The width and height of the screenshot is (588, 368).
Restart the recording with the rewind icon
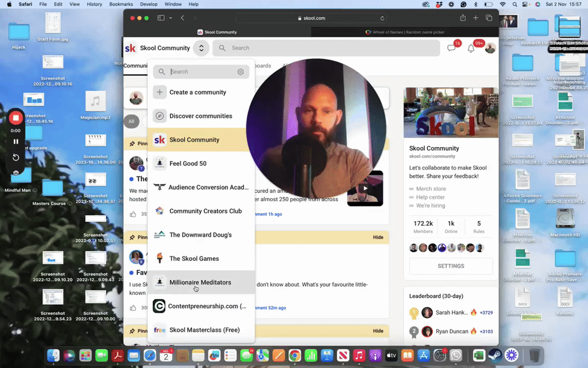[16, 158]
